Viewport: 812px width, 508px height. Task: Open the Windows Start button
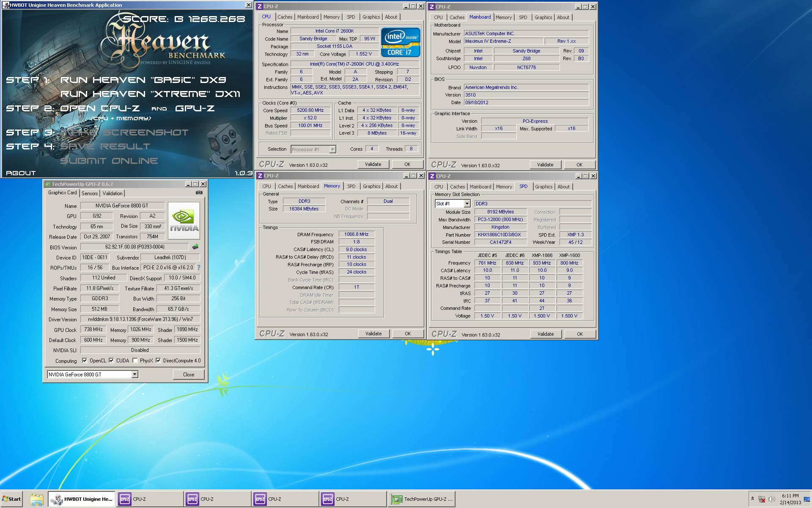pos(11,499)
